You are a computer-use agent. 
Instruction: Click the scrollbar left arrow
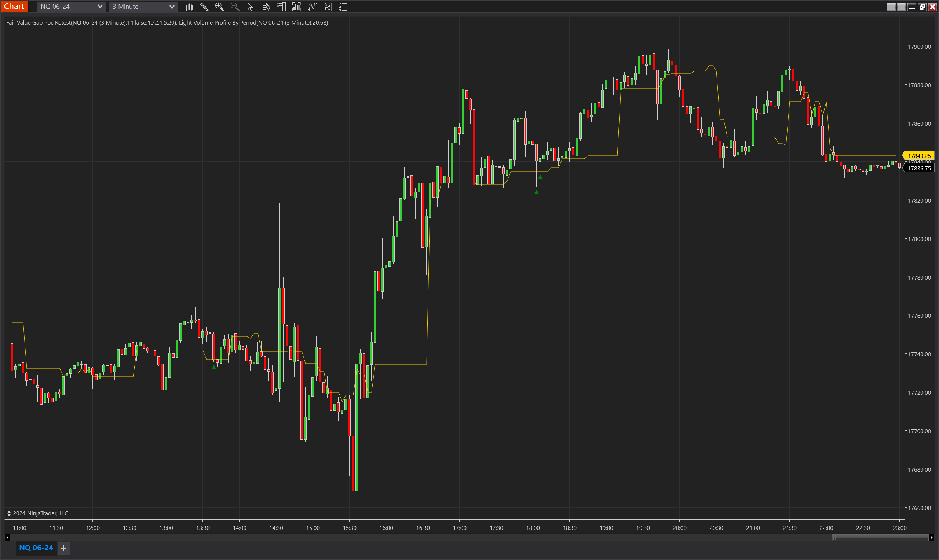[7, 537]
